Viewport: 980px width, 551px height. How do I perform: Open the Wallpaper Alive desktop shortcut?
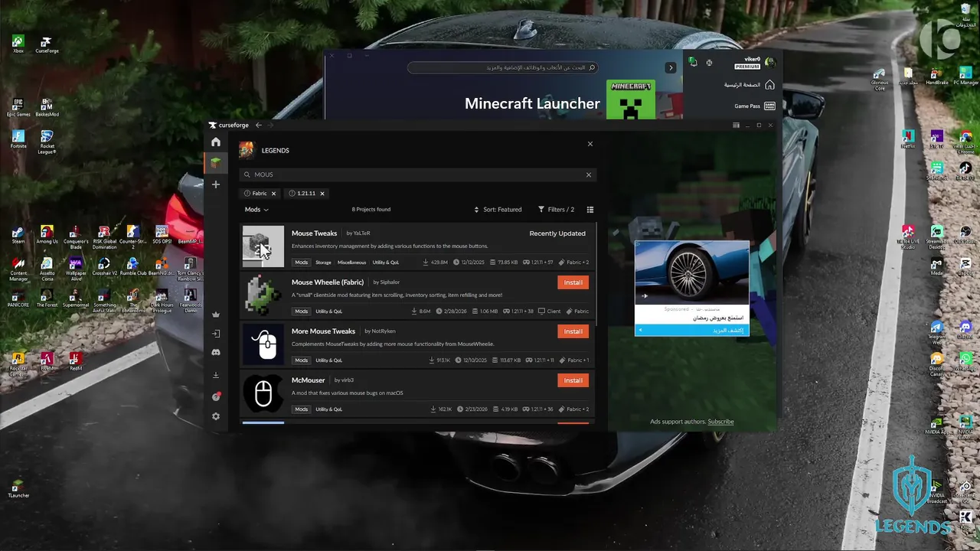pyautogui.click(x=75, y=269)
